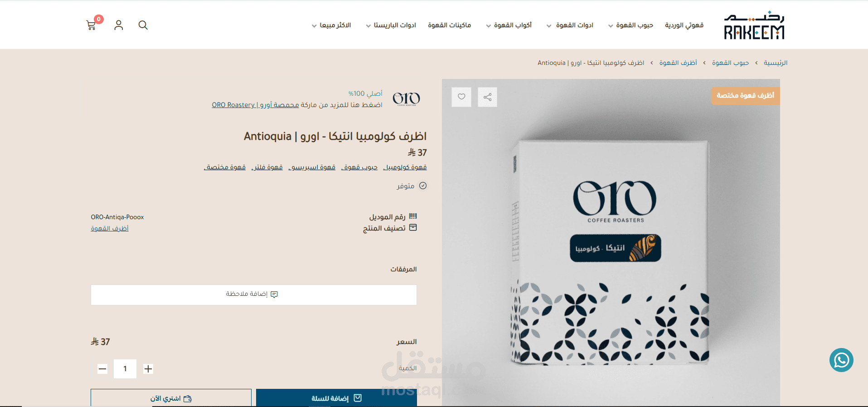Click the search magnifier icon
This screenshot has width=868, height=407.
pyautogui.click(x=143, y=25)
